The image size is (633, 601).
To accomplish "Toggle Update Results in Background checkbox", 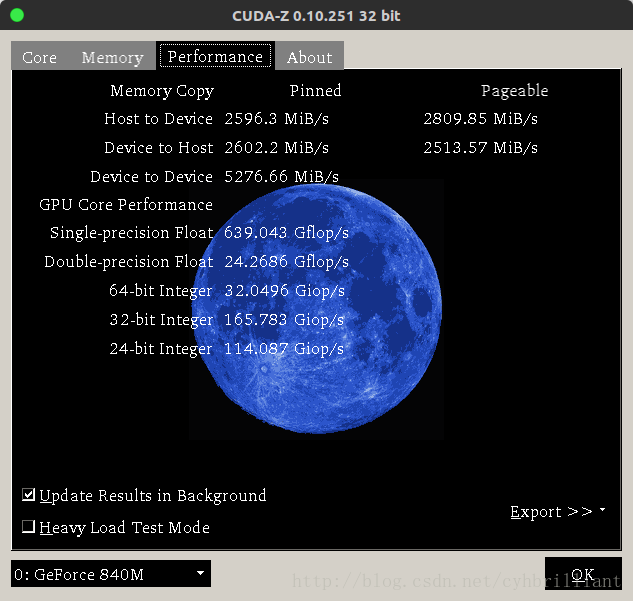I will pyautogui.click(x=145, y=495).
